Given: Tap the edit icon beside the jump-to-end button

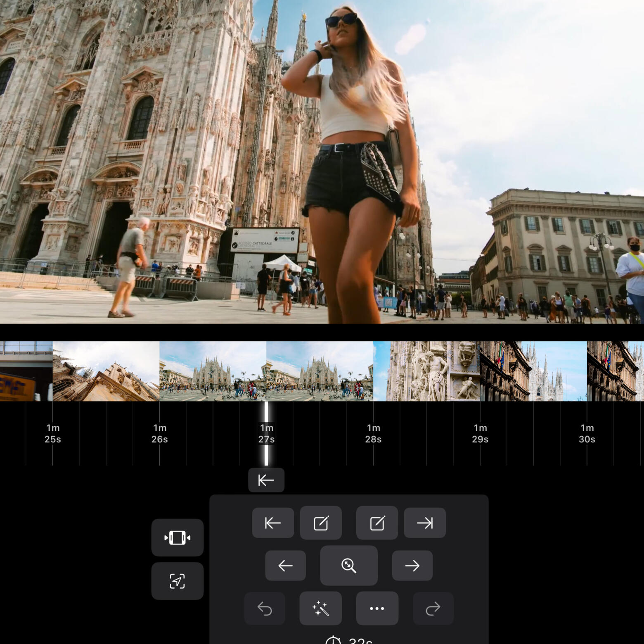Looking at the screenshot, I should 377,523.
